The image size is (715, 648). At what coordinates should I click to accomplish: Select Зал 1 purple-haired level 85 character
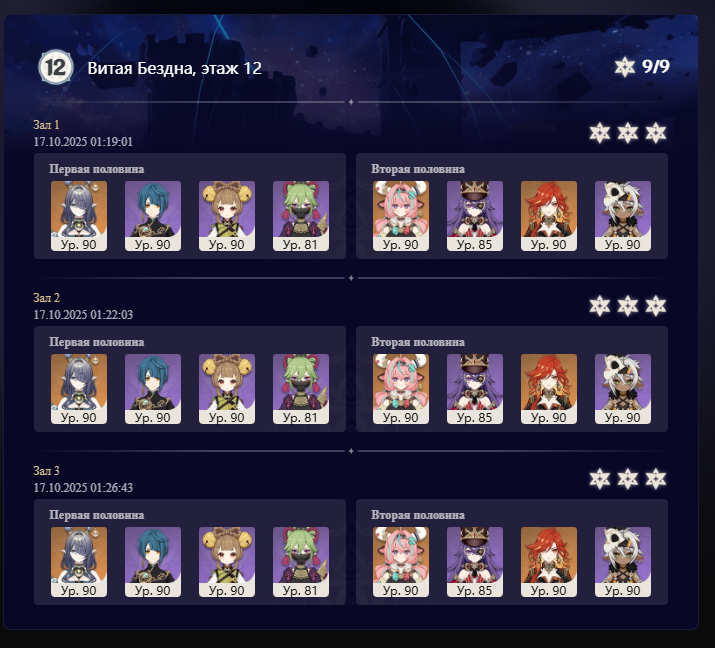click(x=475, y=216)
